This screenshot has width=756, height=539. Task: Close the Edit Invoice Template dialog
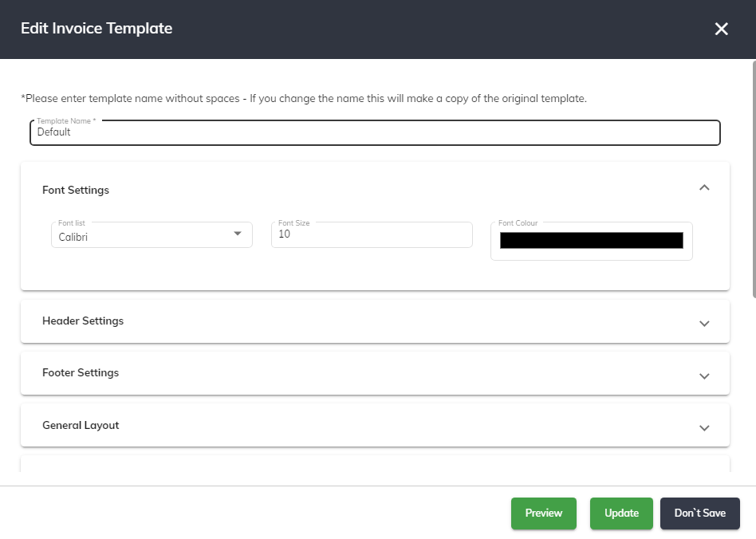click(721, 29)
